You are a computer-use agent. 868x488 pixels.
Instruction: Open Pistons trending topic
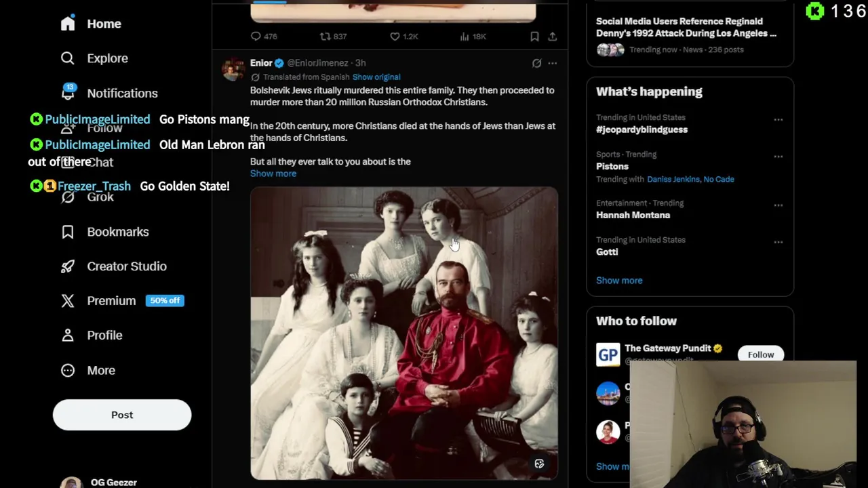point(612,166)
